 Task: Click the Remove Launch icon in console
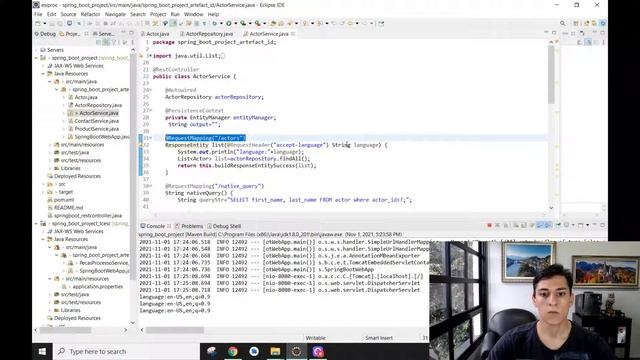[x=498, y=225]
